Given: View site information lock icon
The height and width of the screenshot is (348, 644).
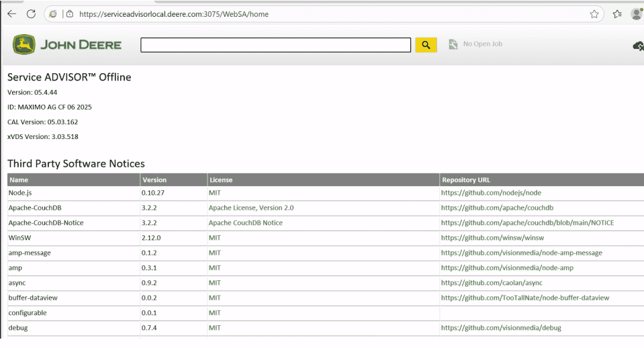Looking at the screenshot, I should [x=69, y=13].
